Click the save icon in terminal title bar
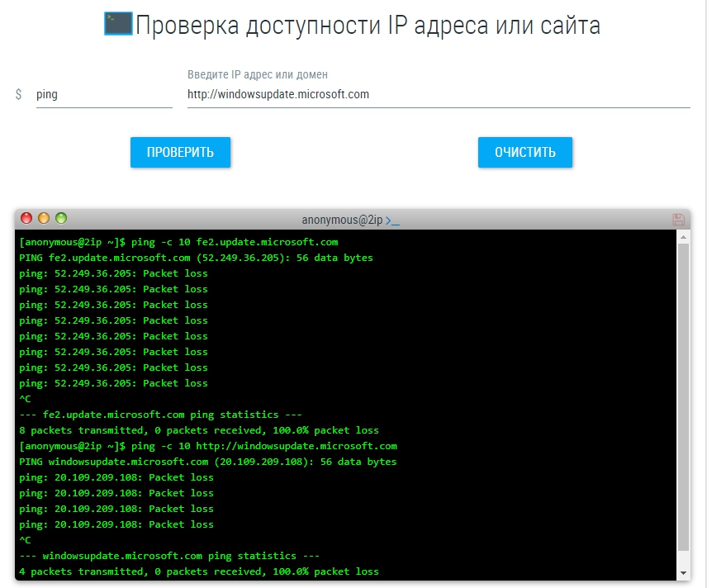The width and height of the screenshot is (707, 588). pos(678,220)
